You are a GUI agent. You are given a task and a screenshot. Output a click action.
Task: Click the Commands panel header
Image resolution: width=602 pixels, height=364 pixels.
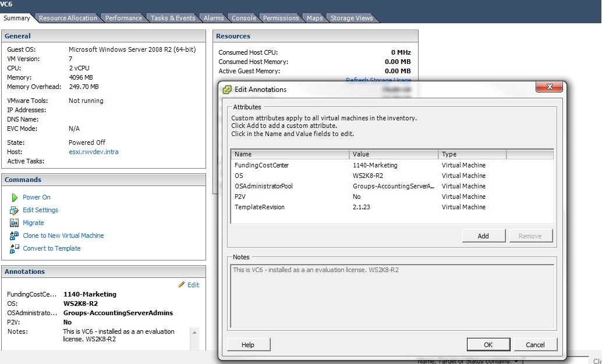point(103,180)
